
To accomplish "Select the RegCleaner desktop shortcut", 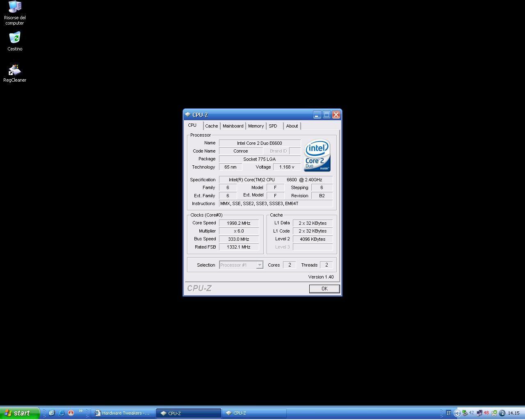I will [x=15, y=73].
